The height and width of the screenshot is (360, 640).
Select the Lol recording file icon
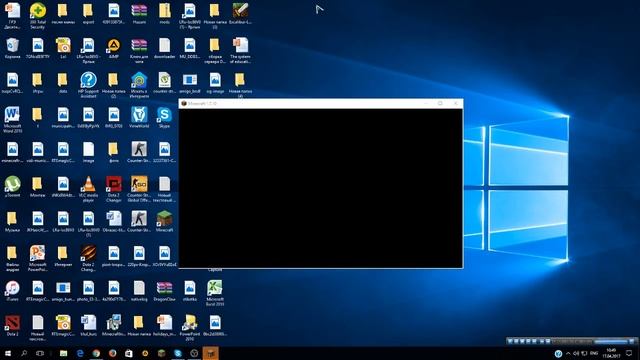(x=63, y=48)
